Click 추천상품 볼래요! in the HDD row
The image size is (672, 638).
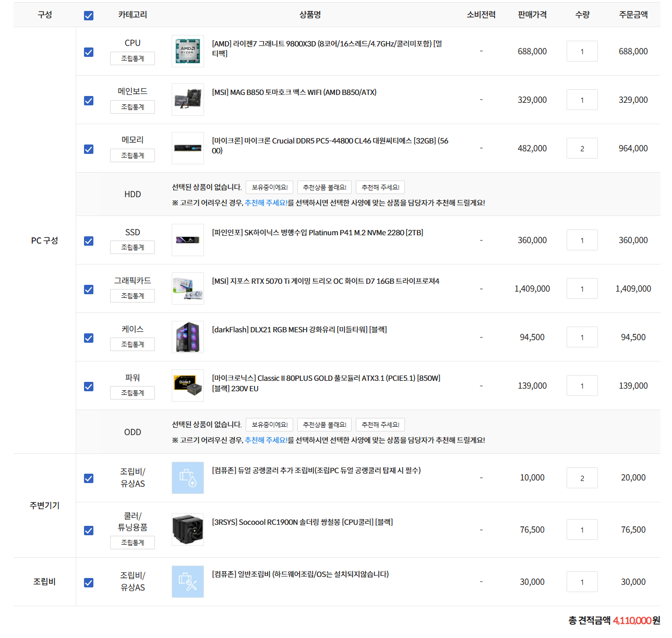[x=325, y=187]
